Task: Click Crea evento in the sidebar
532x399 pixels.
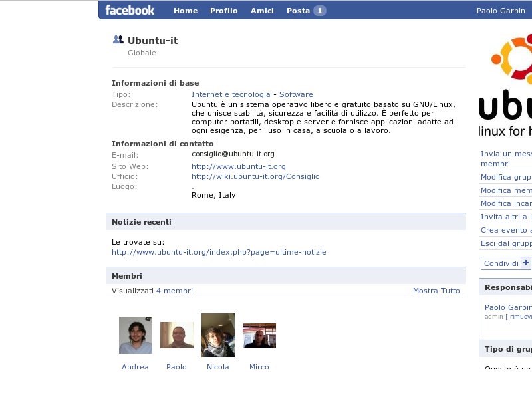Action: point(506,230)
